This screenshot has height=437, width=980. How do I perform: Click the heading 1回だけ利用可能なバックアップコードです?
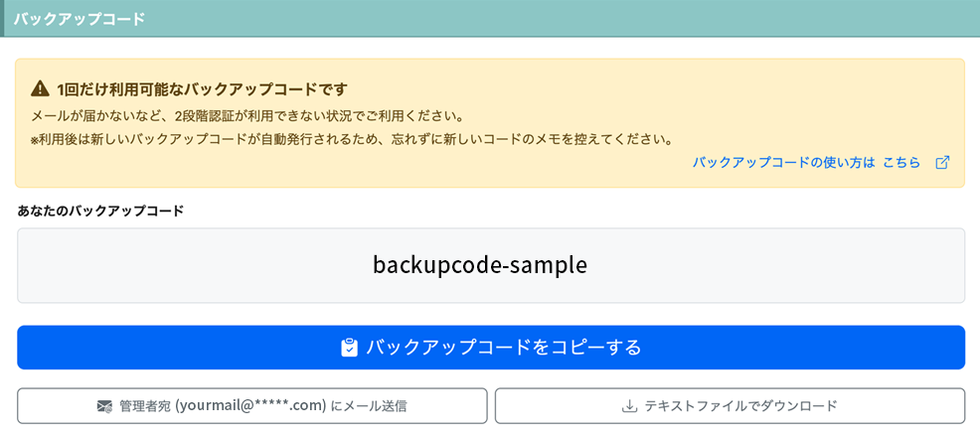[201, 89]
